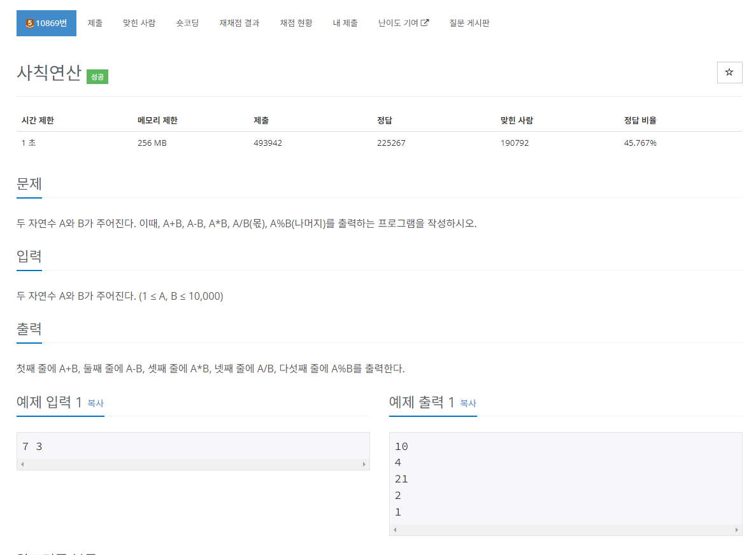Click the 정답 count value 225267
Viewport: 756px width, 555px height.
[x=391, y=143]
